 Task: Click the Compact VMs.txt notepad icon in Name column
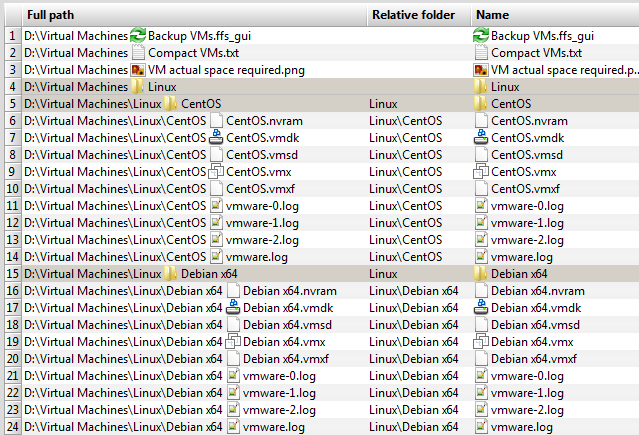pyautogui.click(x=481, y=53)
